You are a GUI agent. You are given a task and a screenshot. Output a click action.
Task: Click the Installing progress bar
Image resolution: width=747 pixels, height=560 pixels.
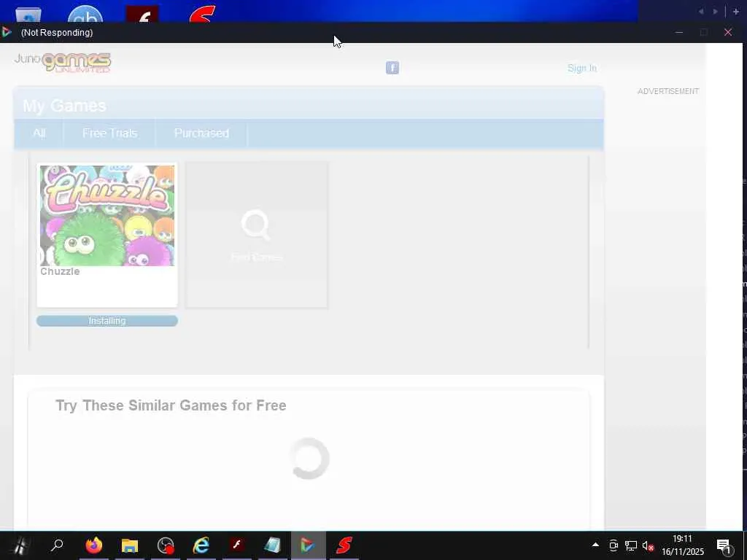tap(107, 321)
